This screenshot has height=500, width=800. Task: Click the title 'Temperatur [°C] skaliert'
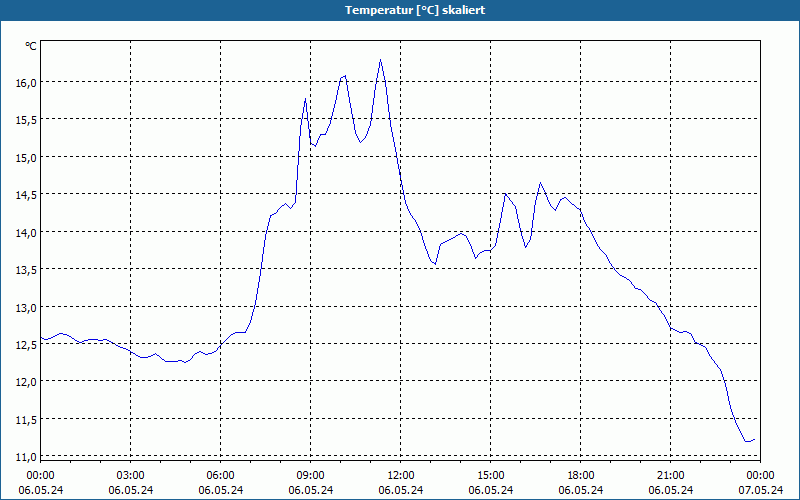point(415,10)
